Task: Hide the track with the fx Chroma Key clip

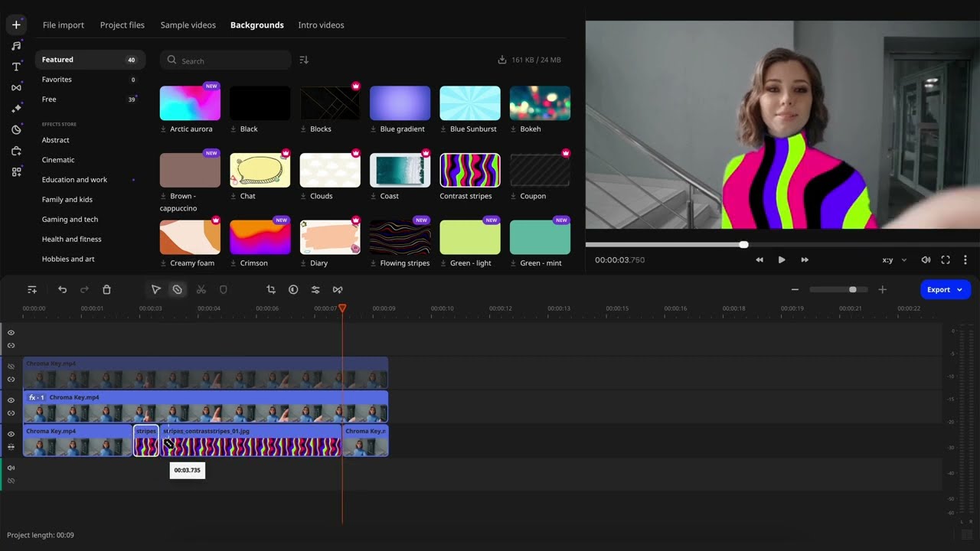Action: (x=11, y=400)
